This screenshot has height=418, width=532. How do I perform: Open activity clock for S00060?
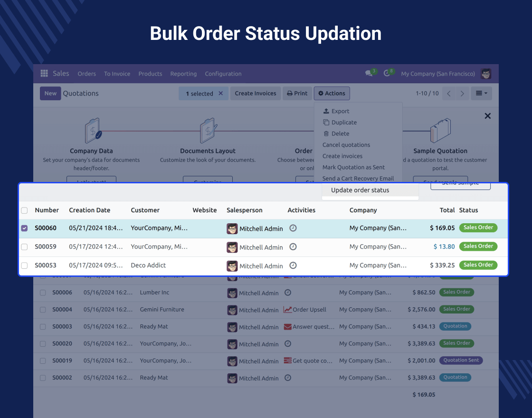pos(293,228)
